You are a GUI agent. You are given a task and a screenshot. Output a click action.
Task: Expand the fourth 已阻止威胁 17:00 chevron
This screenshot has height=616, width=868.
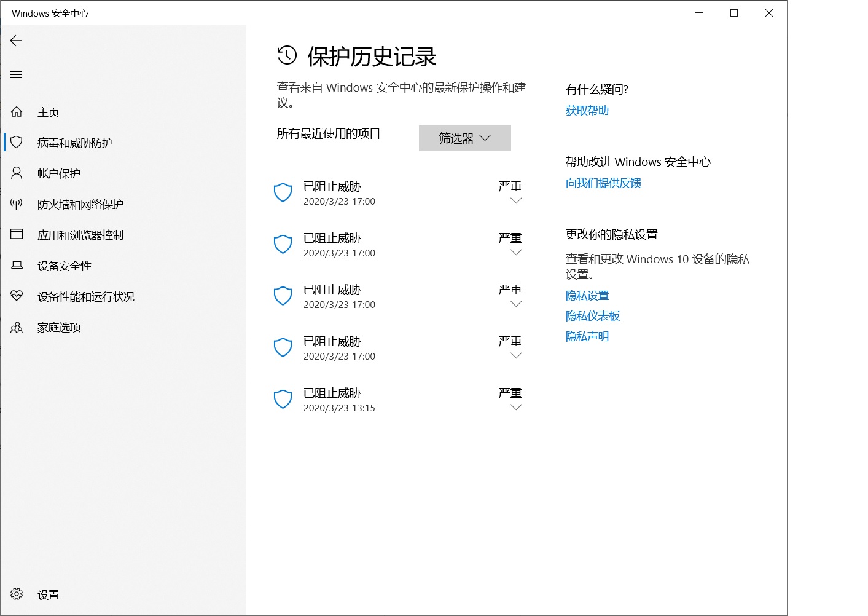tap(516, 356)
